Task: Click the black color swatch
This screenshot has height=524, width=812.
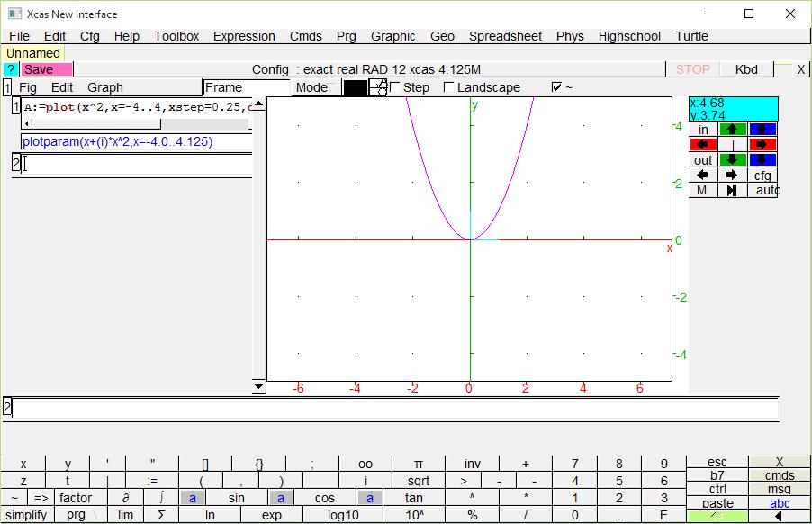Action: pyautogui.click(x=356, y=87)
